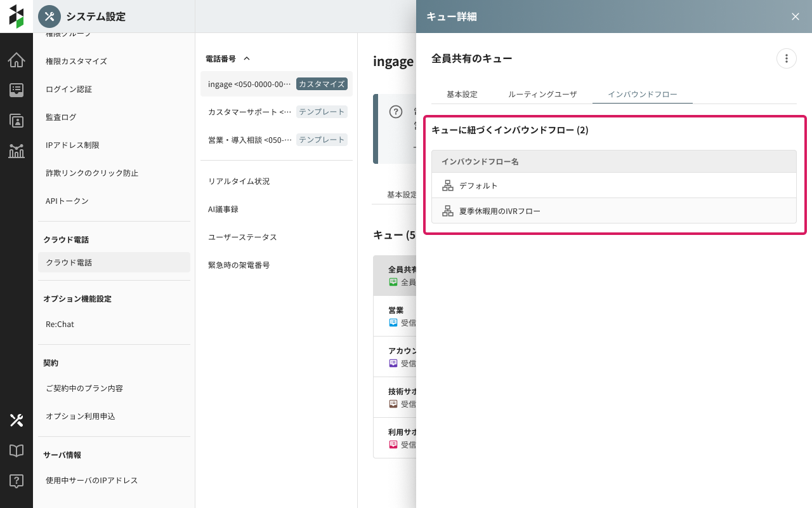Screen dimensions: 812x508
Task: Click the green queue icon under 全員共有
Action: click(x=393, y=282)
